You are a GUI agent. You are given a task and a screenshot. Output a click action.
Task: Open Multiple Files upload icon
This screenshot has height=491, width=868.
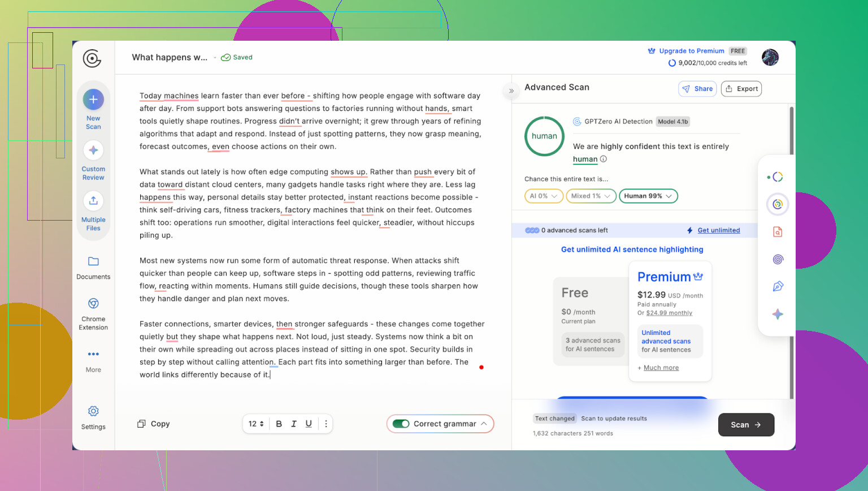tap(93, 201)
